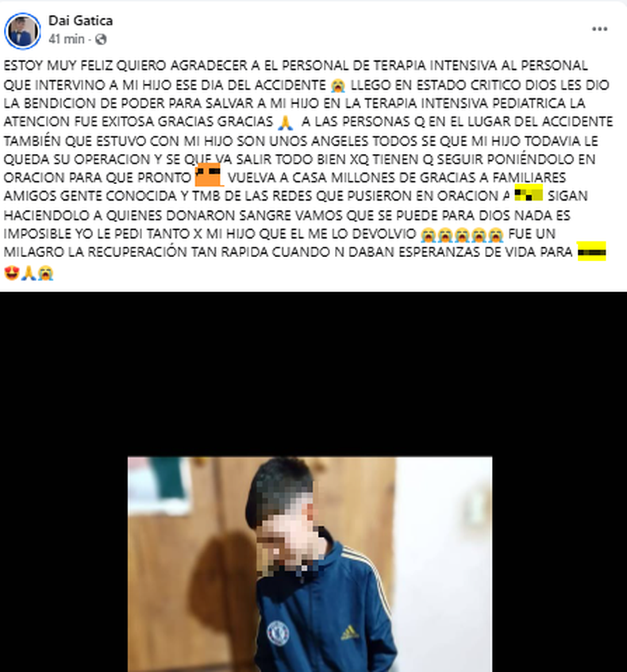
Task: Click the crying emoji after ACCIDENTE
Action: 338,85
